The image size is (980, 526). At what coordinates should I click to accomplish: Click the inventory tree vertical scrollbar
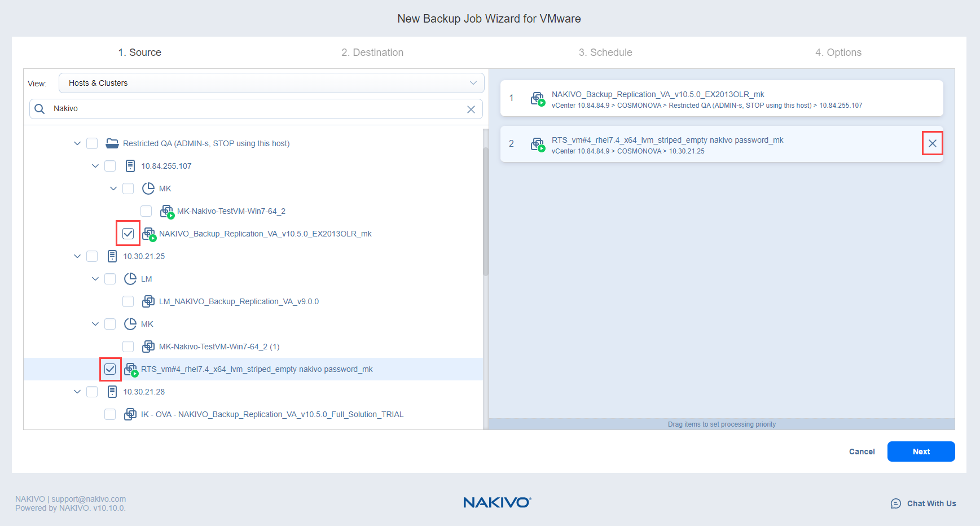click(486, 212)
